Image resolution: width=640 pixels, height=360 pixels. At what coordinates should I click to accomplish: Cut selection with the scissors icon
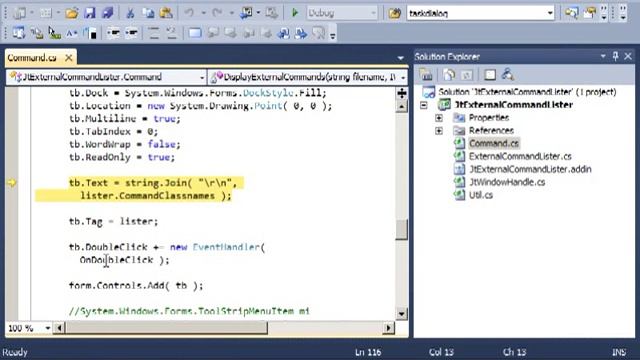(130, 13)
